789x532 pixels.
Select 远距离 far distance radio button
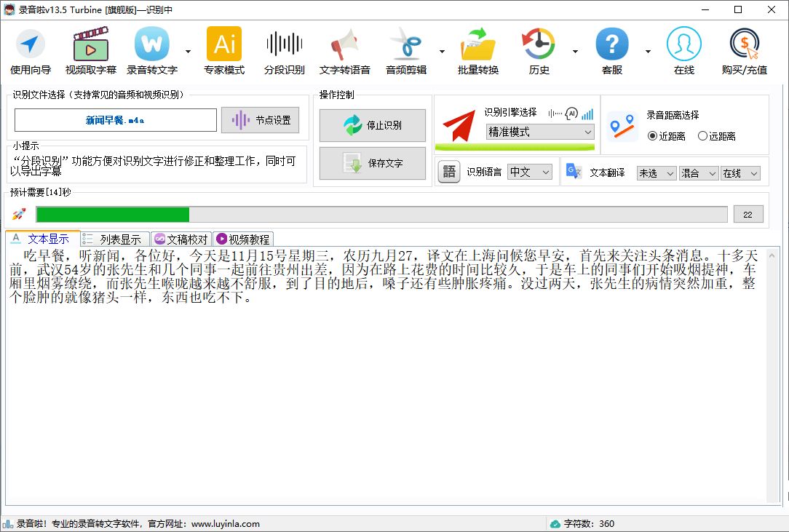tap(702, 136)
